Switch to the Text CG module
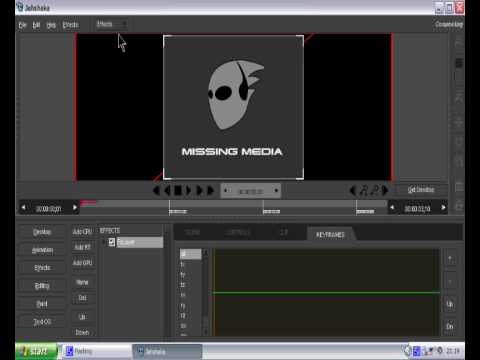Image resolution: width=480 pixels, height=360 pixels. (42, 322)
